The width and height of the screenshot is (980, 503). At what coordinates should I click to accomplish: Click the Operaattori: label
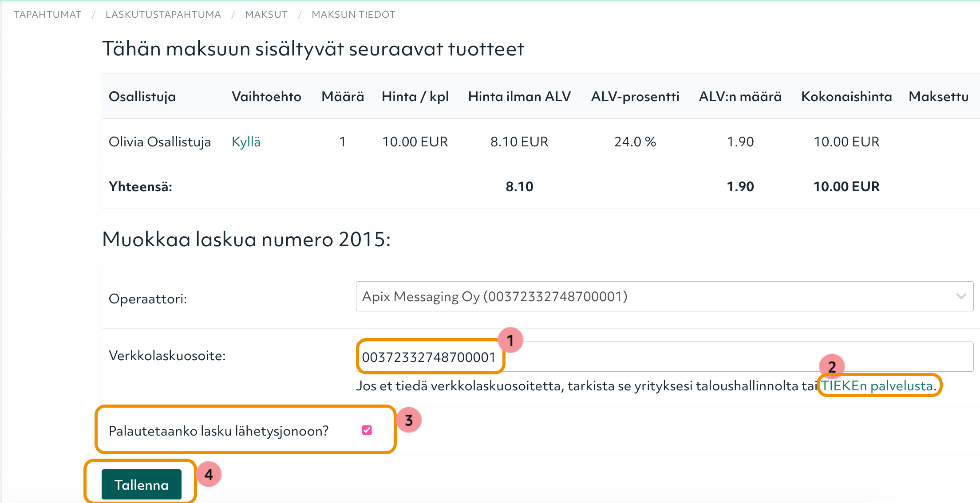tap(148, 299)
